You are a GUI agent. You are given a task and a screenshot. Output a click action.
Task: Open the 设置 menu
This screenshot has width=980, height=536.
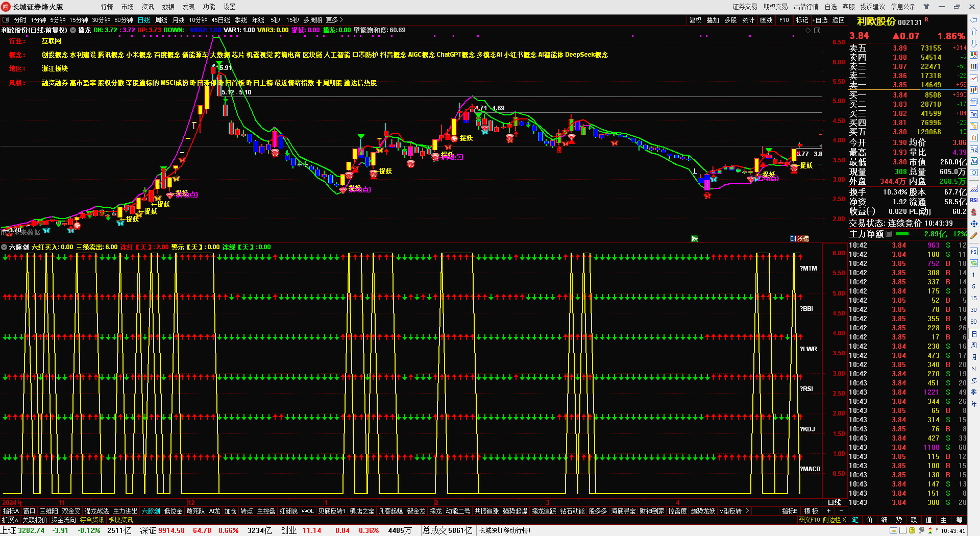229,7
